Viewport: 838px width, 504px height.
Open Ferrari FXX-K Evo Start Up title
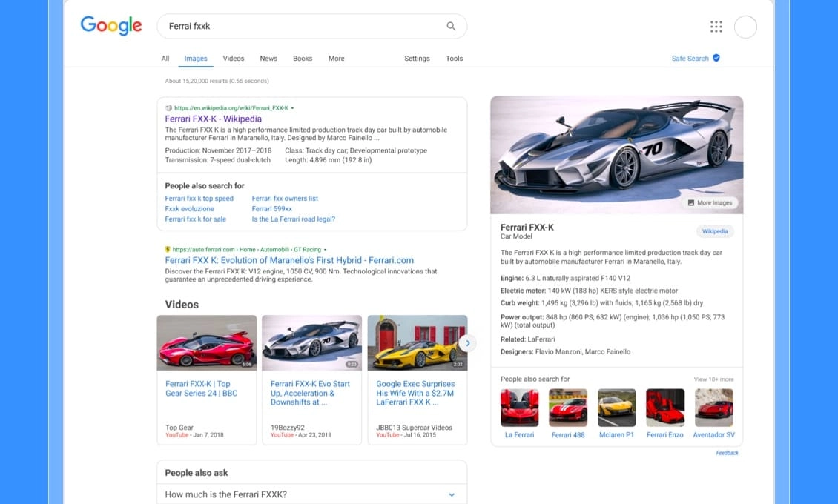pyautogui.click(x=310, y=393)
